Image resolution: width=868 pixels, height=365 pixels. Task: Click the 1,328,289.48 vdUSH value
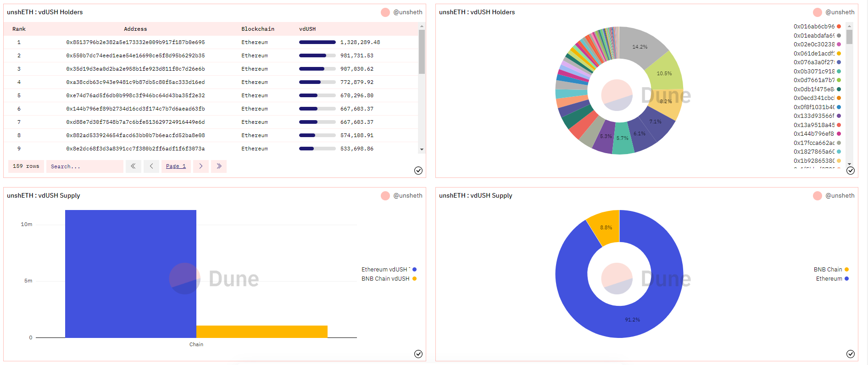tap(360, 42)
